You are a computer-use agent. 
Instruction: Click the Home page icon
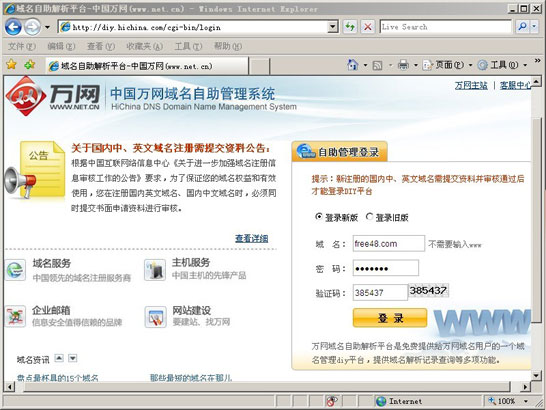(x=353, y=65)
